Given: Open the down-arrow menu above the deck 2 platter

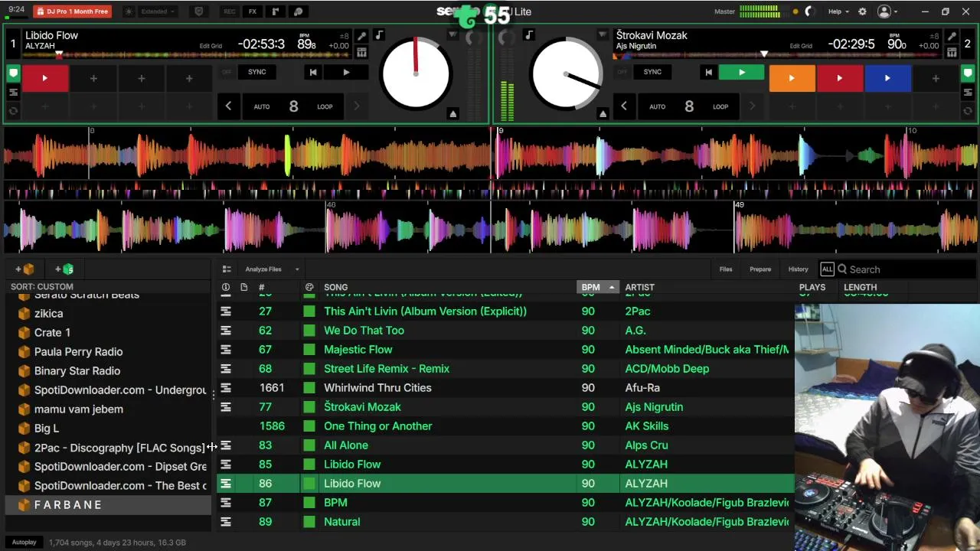Looking at the screenshot, I should pyautogui.click(x=603, y=35).
